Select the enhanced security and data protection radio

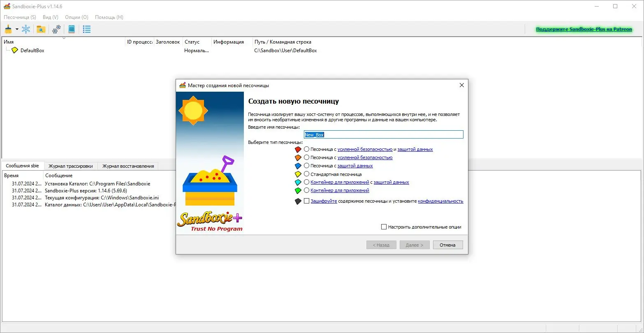[306, 149]
